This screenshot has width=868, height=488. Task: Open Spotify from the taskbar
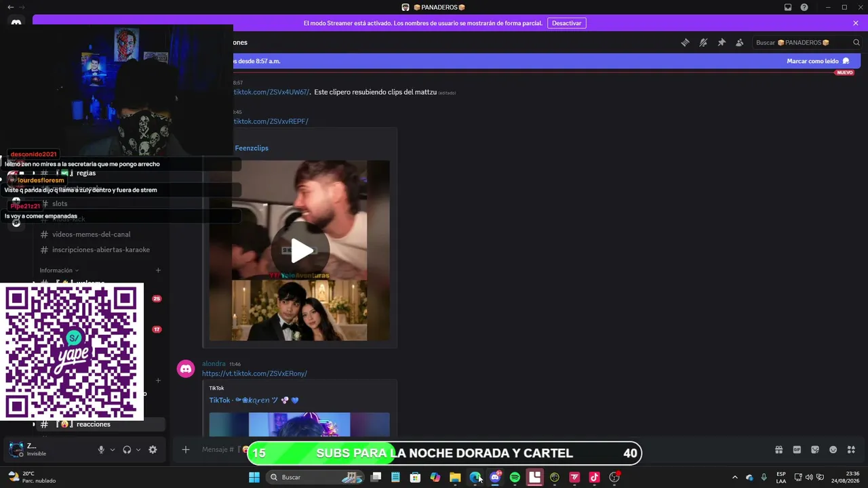(x=515, y=477)
